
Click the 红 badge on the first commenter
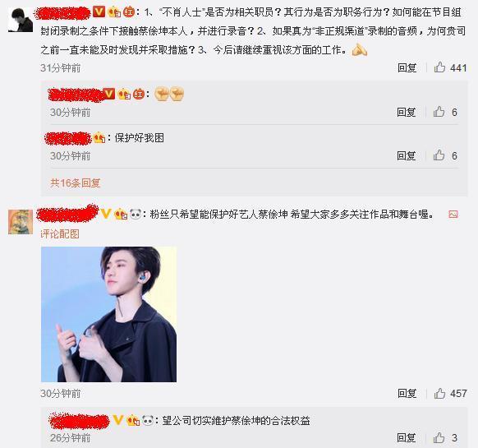tap(129, 12)
